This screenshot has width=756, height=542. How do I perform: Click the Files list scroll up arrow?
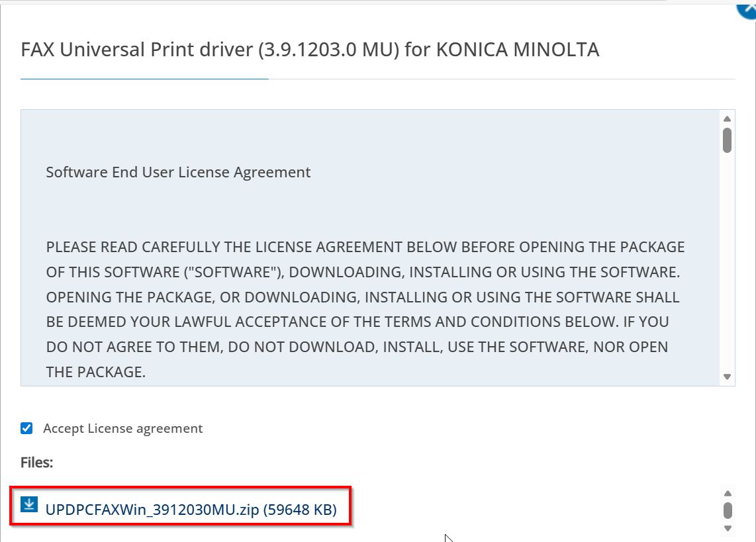tap(727, 493)
